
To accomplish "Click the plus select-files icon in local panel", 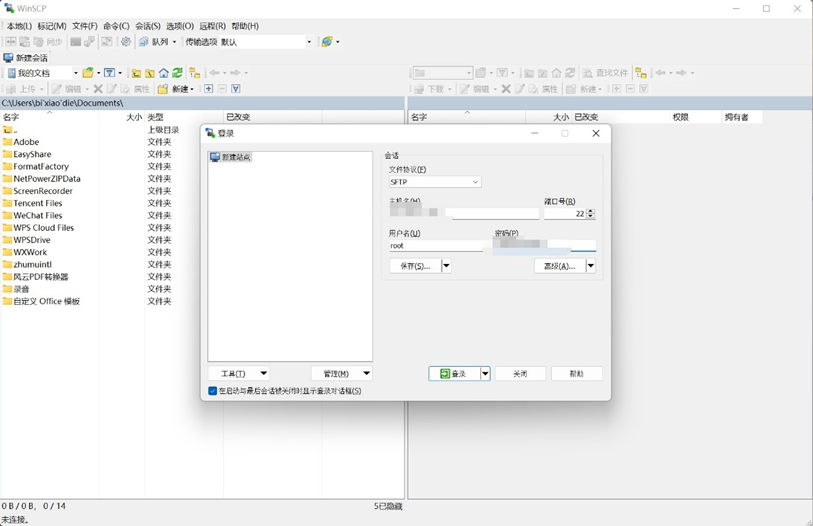I will click(x=208, y=89).
